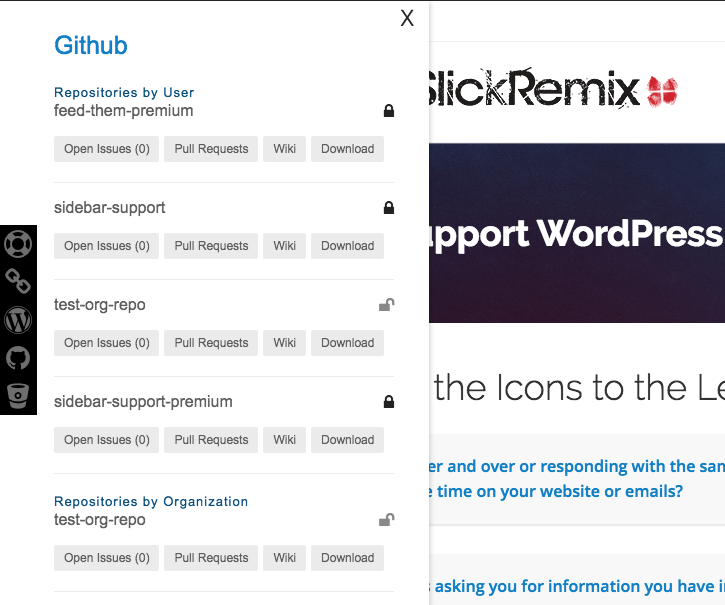Open issues for sidebar-support-premium

106,440
